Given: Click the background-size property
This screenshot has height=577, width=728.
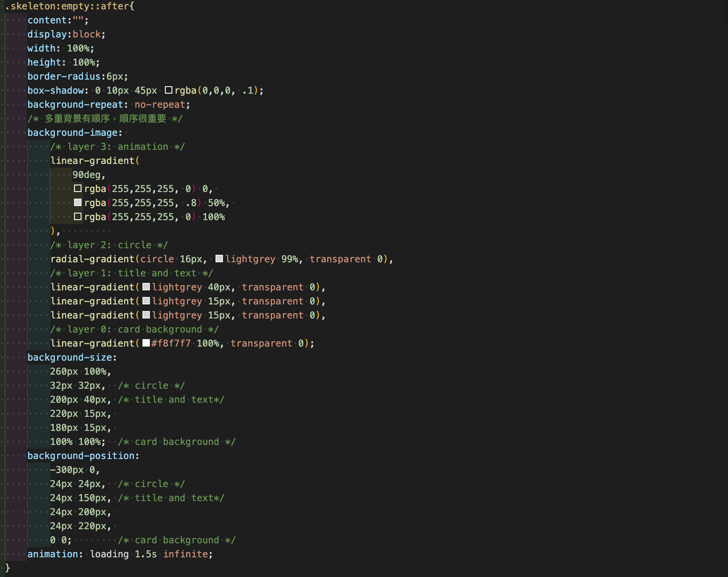Looking at the screenshot, I should point(69,357).
